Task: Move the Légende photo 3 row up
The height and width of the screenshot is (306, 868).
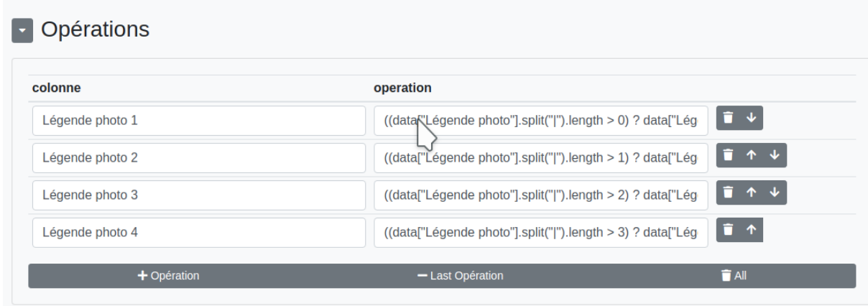Action: tap(750, 192)
